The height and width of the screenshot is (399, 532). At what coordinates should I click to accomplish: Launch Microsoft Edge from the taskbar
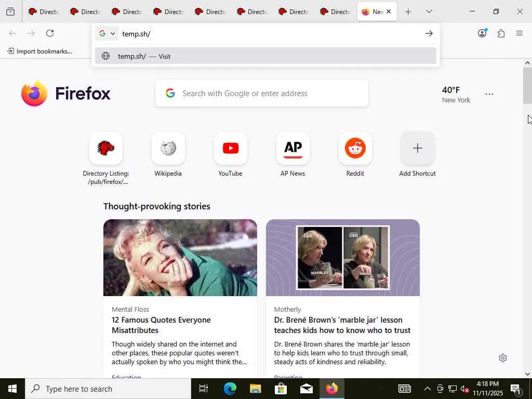(230, 389)
